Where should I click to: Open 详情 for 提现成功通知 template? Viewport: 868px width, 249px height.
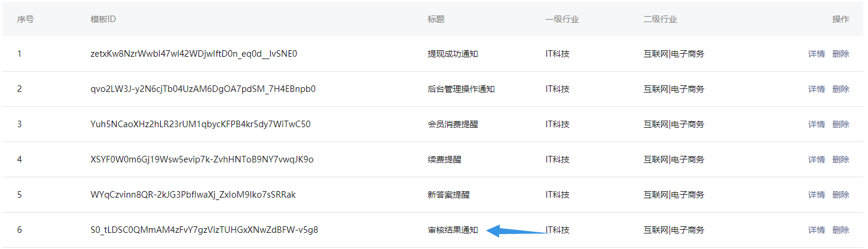coord(816,54)
